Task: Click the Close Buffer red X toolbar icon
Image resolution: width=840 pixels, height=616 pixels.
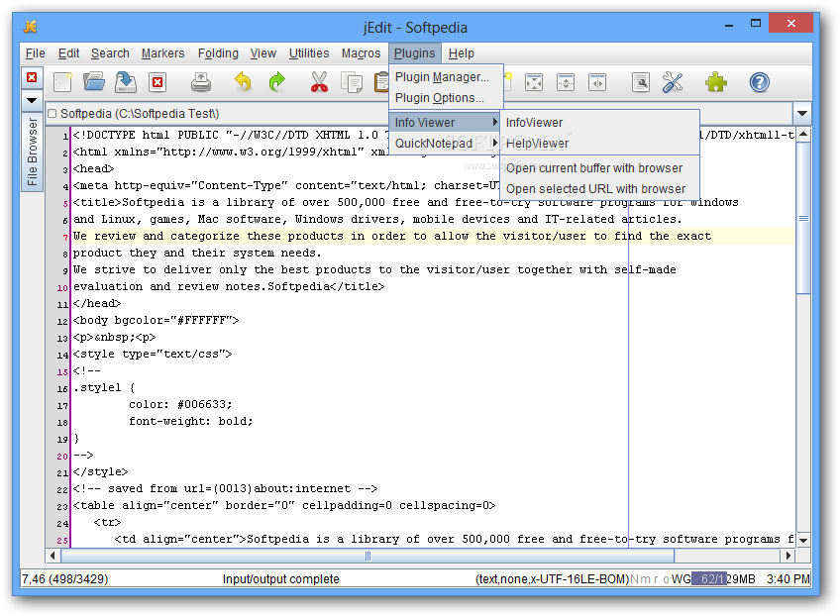Action: [x=157, y=82]
